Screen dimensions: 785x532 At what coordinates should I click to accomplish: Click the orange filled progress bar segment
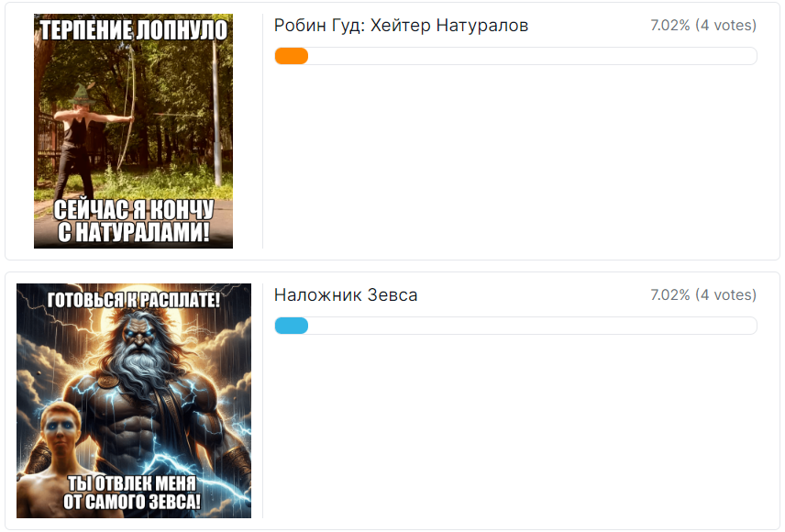[x=292, y=56]
